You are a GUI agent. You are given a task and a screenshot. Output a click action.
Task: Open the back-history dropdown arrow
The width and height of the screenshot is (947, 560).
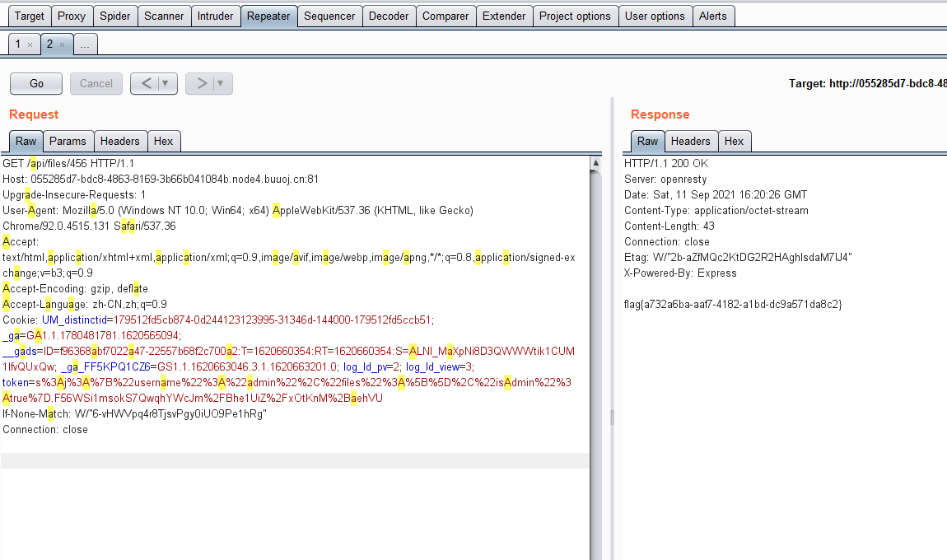[x=166, y=83]
